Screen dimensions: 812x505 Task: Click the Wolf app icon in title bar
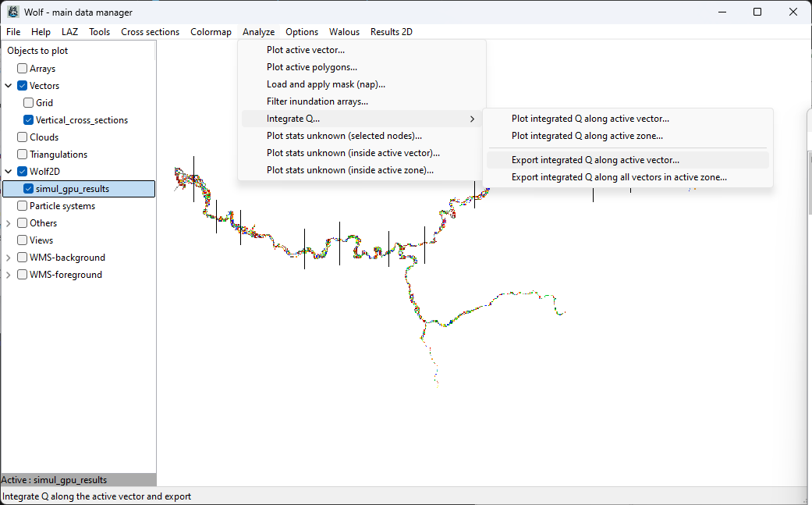12,12
